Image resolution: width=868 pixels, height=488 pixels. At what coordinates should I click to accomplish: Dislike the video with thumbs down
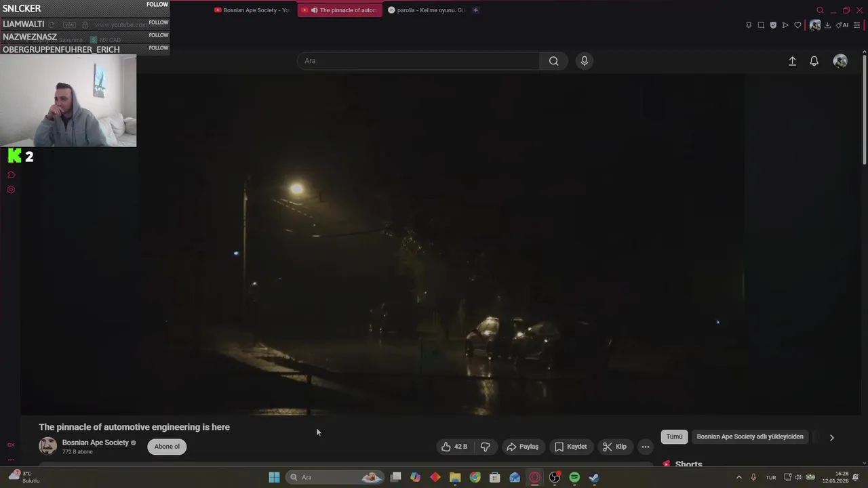[485, 447]
